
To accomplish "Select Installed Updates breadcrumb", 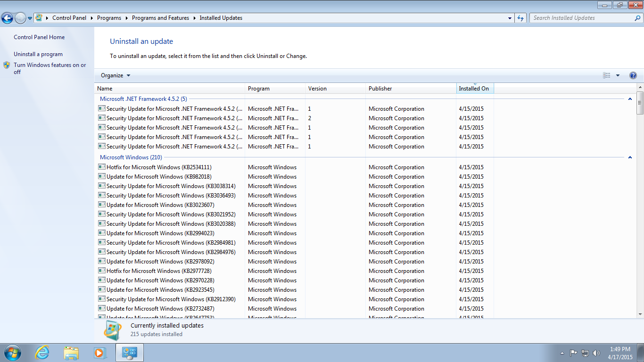I will 221,18.
